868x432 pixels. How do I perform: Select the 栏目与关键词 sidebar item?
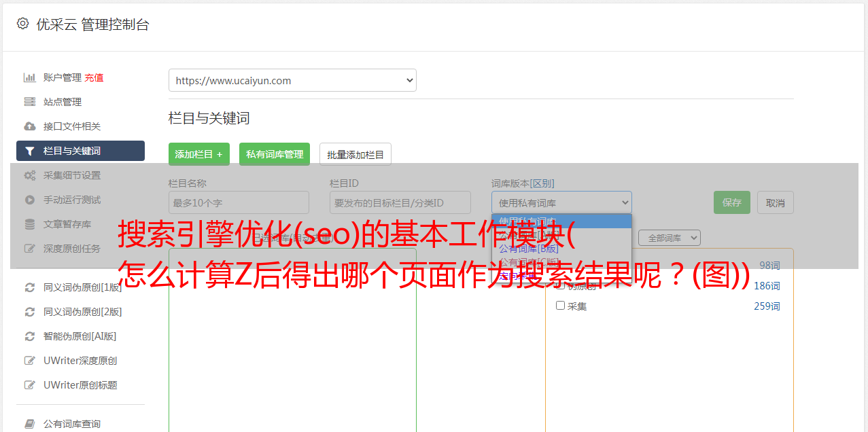tap(80, 151)
